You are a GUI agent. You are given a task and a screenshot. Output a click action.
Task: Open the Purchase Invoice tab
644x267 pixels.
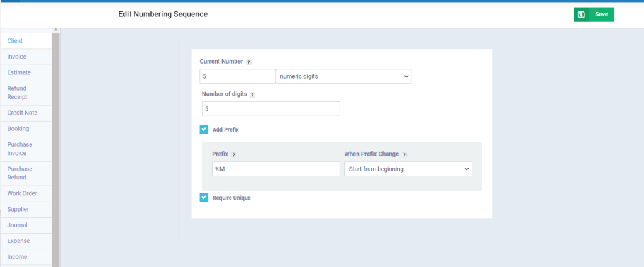tap(20, 149)
